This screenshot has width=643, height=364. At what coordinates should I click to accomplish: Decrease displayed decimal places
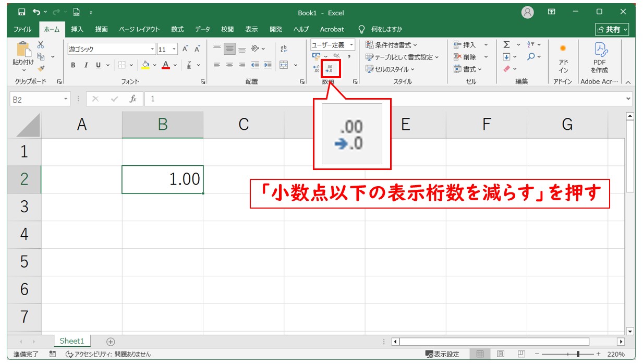329,68
